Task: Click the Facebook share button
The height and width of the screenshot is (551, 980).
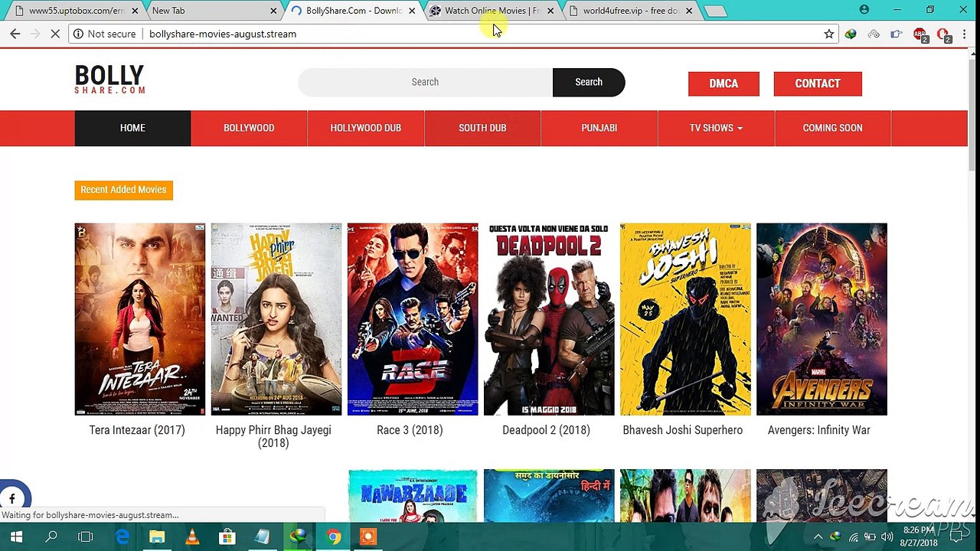Action: (x=12, y=498)
